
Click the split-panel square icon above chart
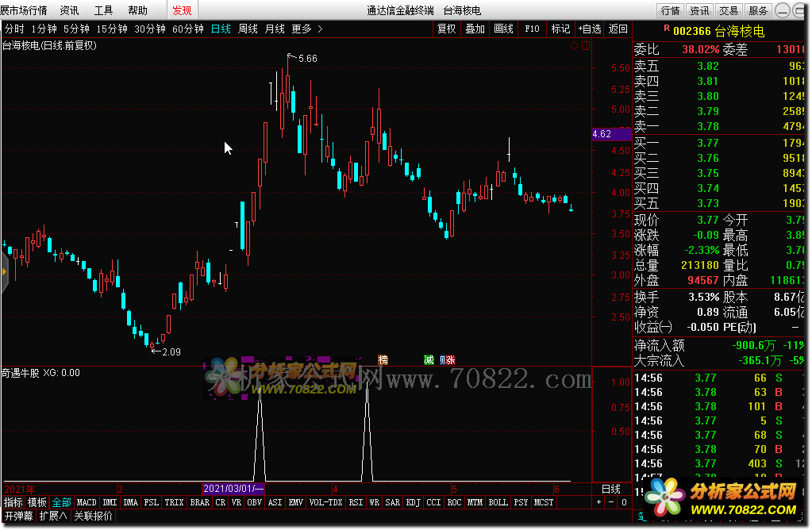586,45
